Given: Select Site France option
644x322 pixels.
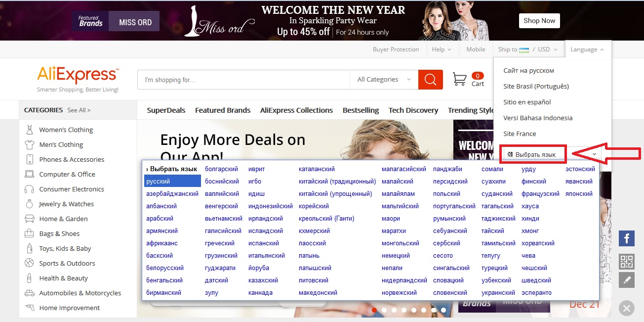Looking at the screenshot, I should 520,134.
